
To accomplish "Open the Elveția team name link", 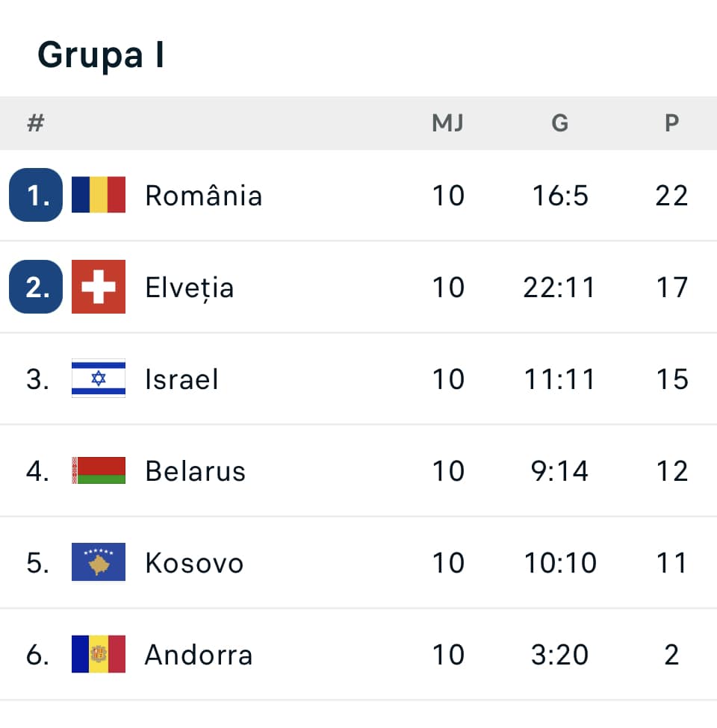I will click(x=189, y=287).
